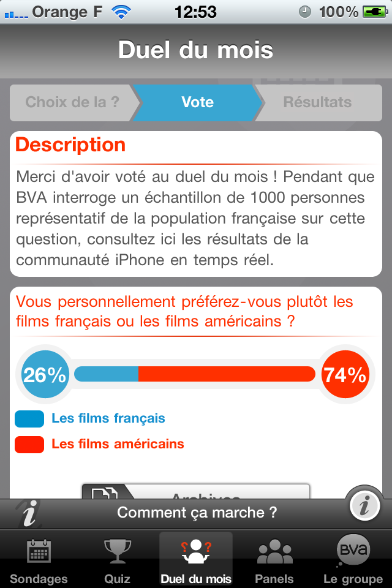
Task: Go to the Choix de la ? step
Action: tap(72, 102)
